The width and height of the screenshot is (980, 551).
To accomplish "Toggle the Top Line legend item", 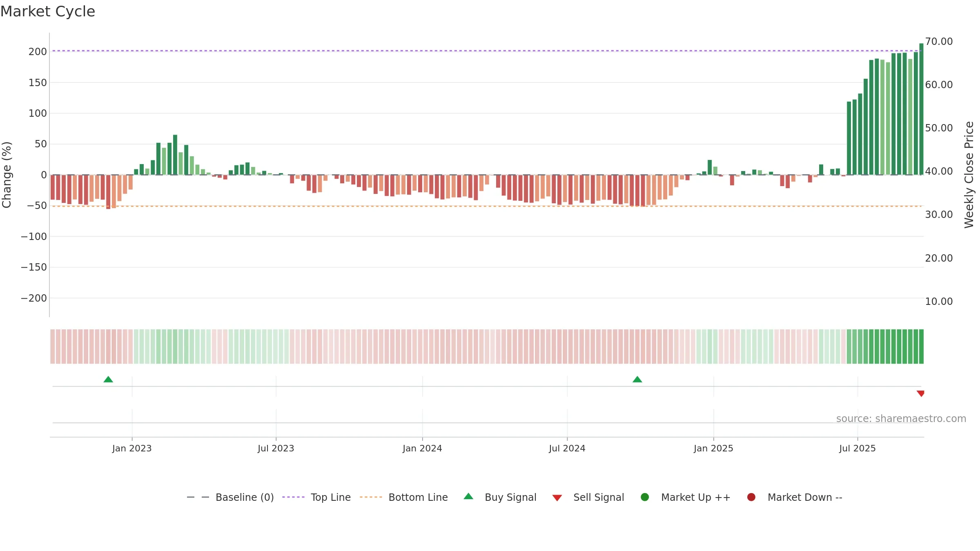I will [316, 497].
